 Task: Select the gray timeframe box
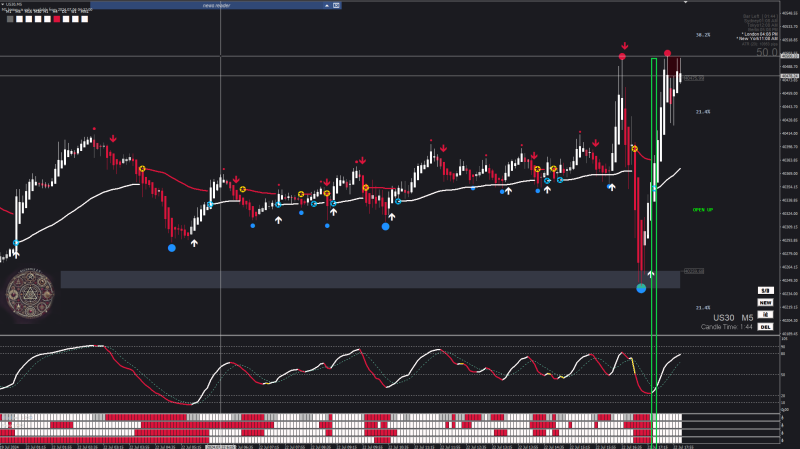[10, 19]
